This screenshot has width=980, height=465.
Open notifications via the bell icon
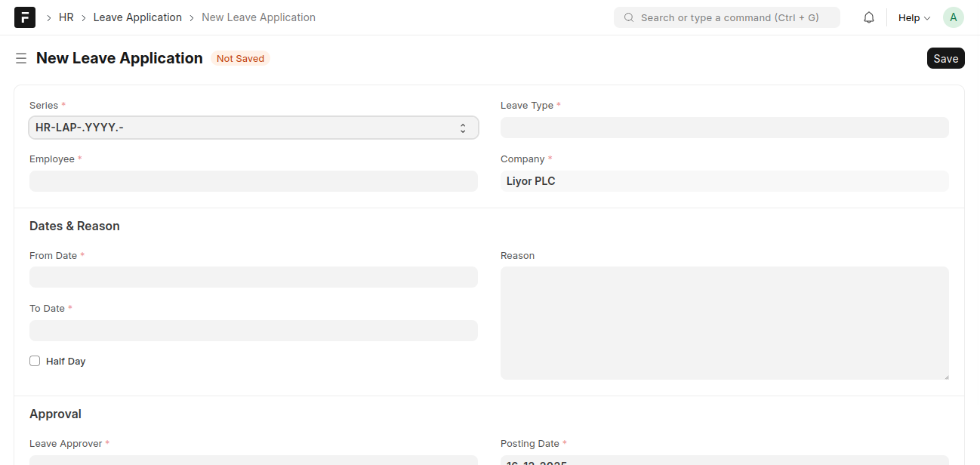tap(868, 17)
